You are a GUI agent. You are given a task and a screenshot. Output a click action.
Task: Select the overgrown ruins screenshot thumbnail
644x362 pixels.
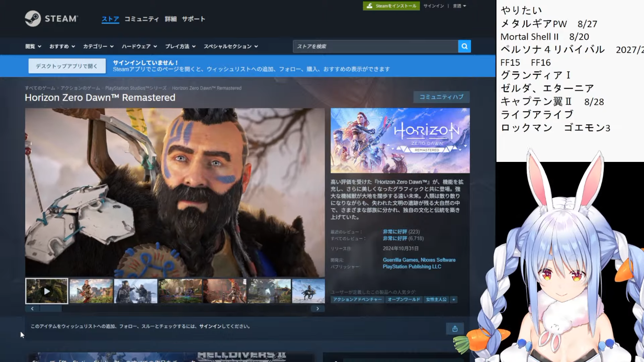[x=269, y=291]
